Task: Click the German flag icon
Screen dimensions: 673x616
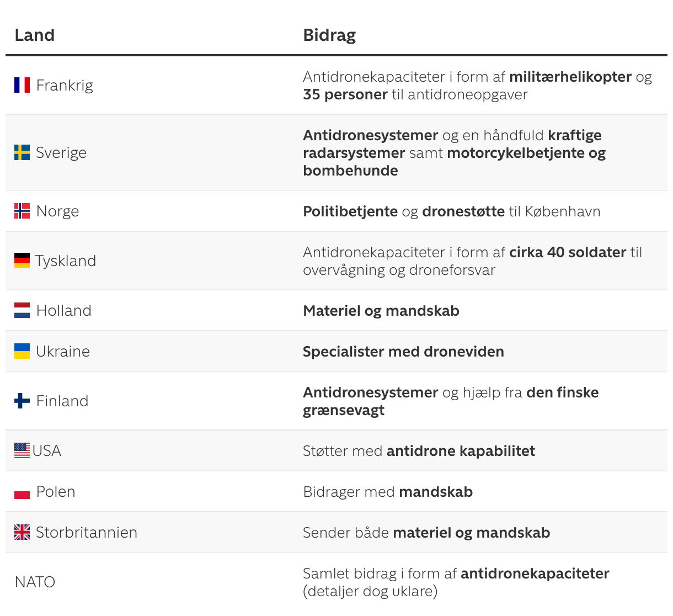Action: 22,261
